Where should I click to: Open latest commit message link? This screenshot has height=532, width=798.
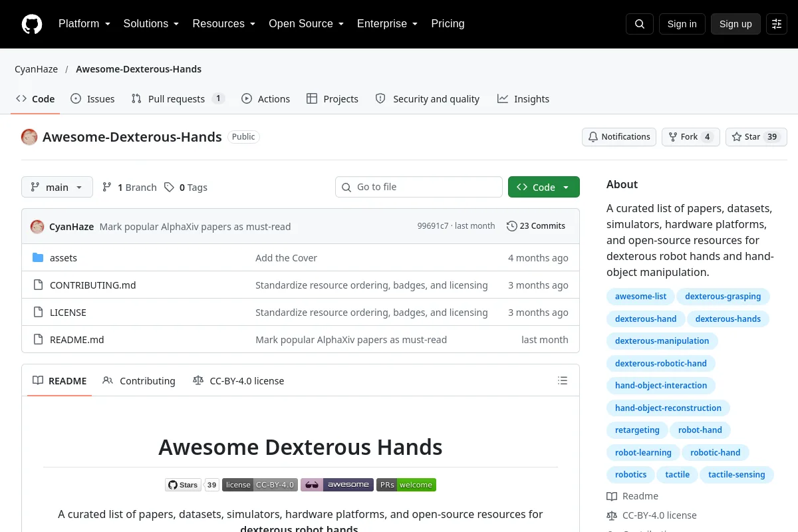click(x=195, y=227)
